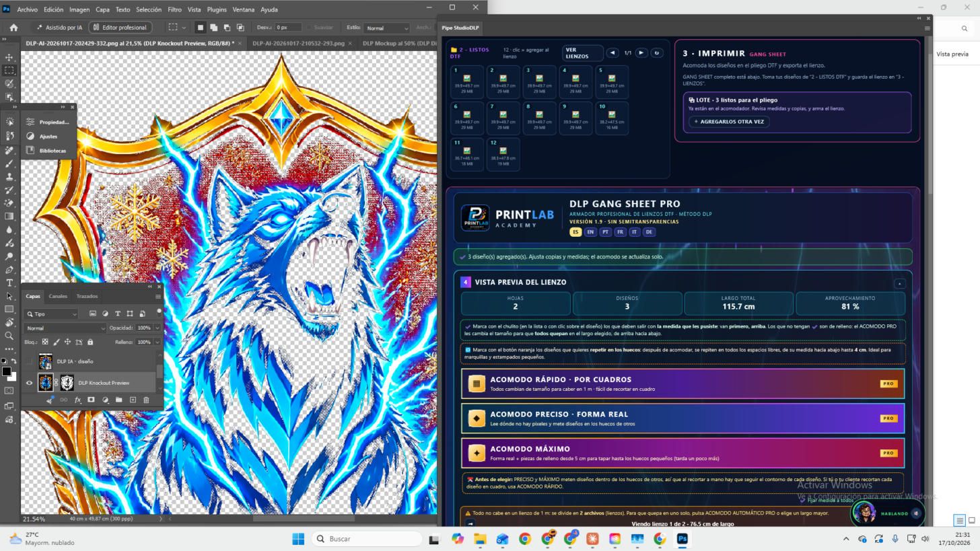Image resolution: width=980 pixels, height=551 pixels.
Task: Click the foreground color swatch
Action: coord(6,371)
